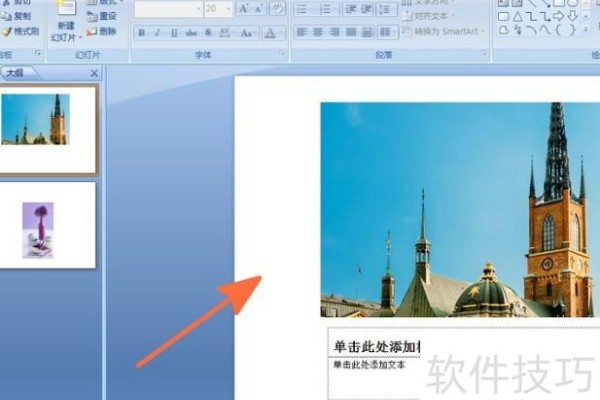This screenshot has height=400, width=600.
Task: Select the purple flower slide thumbnail
Action: (47, 225)
